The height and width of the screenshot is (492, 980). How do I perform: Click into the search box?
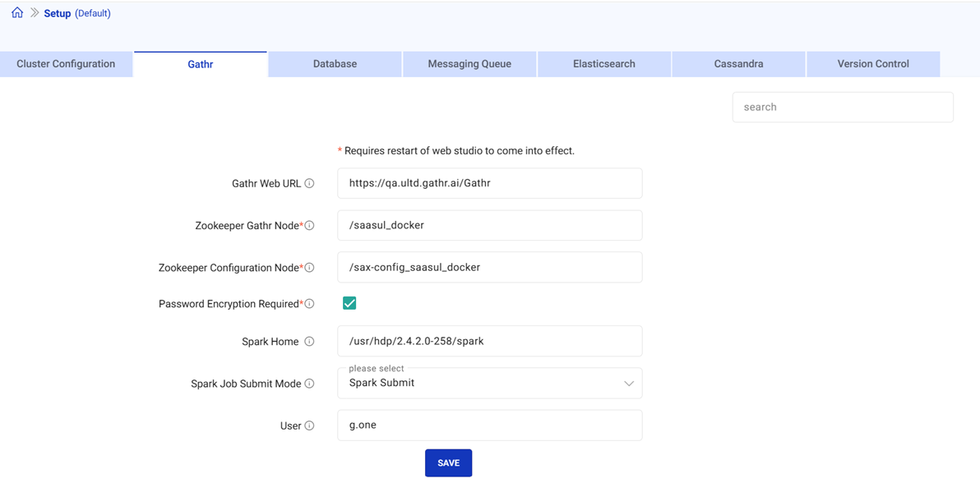(842, 107)
